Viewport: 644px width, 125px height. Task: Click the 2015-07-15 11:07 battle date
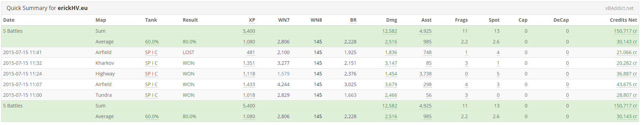22,84
